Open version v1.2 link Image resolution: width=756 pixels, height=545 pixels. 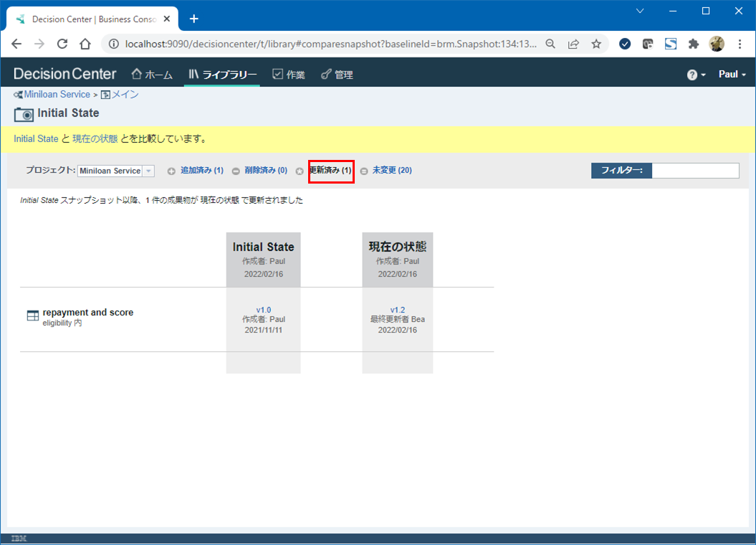(x=397, y=310)
